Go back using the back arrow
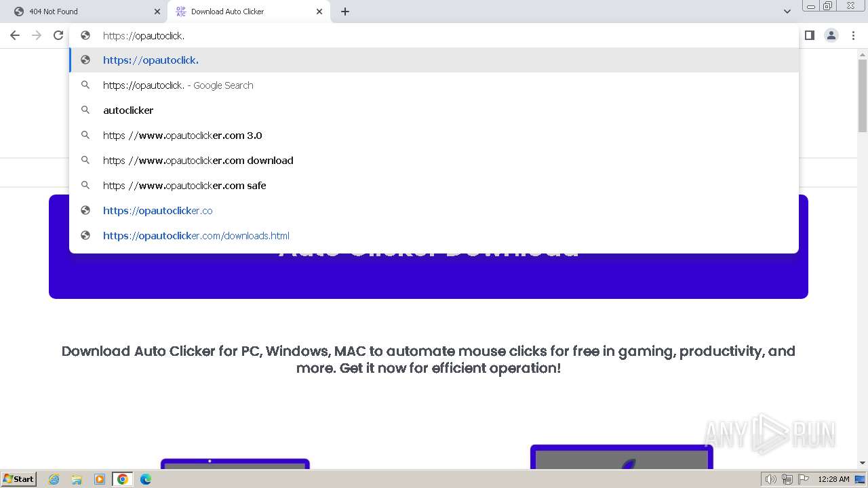Screen dimensions: 868x488 pyautogui.click(x=15, y=35)
